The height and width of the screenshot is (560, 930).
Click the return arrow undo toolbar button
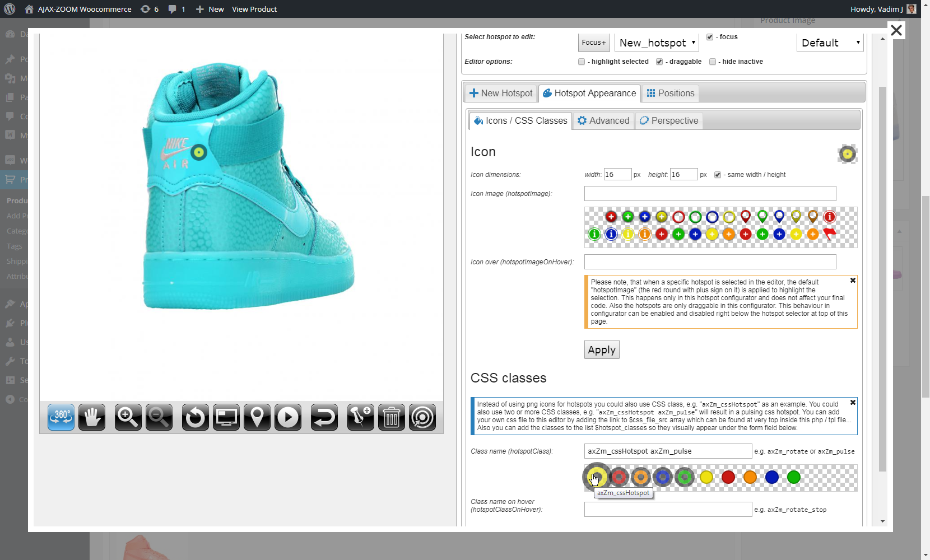324,417
